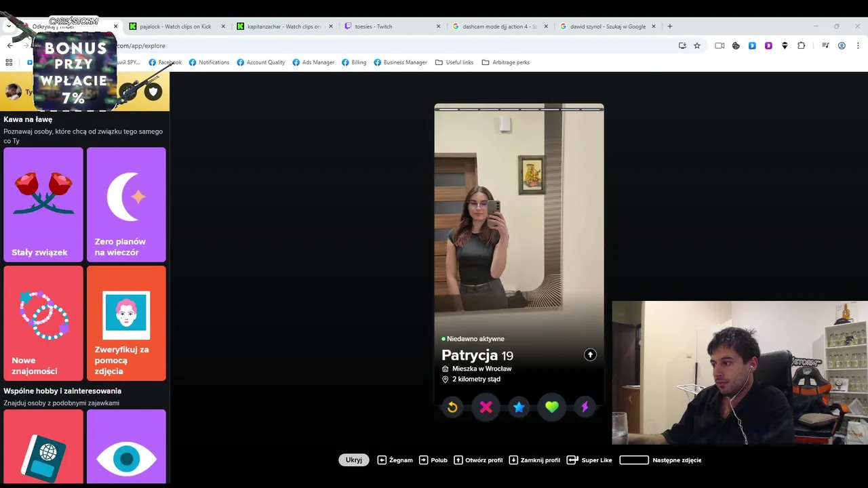Click the Otwórz profil shortcut hint
The width and height of the screenshot is (868, 488).
click(478, 460)
